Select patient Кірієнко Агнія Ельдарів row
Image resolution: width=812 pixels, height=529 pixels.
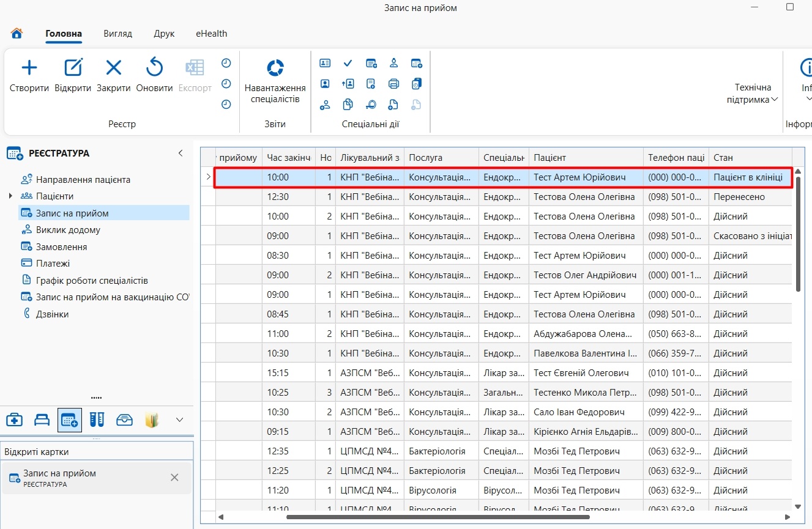pyautogui.click(x=586, y=432)
